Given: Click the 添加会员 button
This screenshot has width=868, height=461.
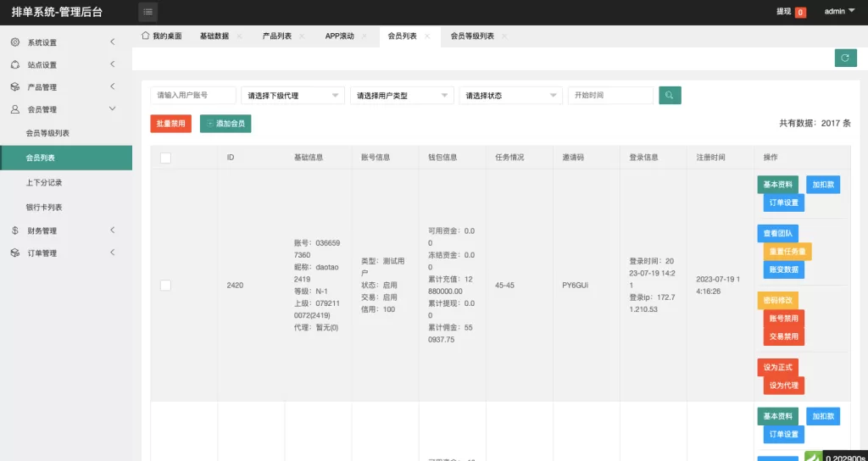Looking at the screenshot, I should click(225, 124).
